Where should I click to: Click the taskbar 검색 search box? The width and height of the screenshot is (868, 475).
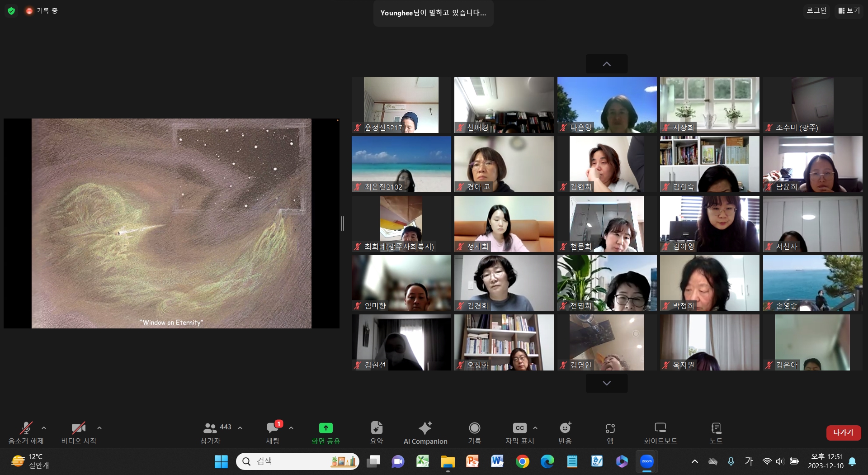coord(297,461)
